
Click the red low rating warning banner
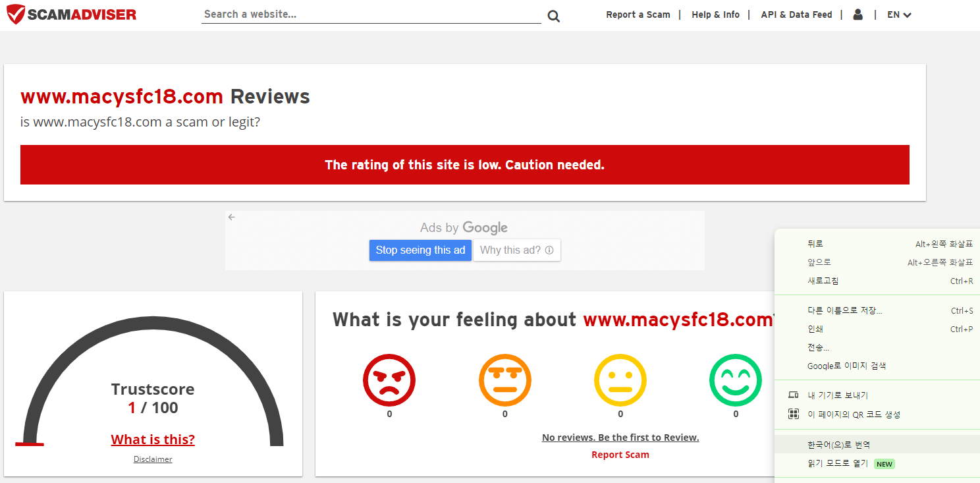(x=465, y=165)
